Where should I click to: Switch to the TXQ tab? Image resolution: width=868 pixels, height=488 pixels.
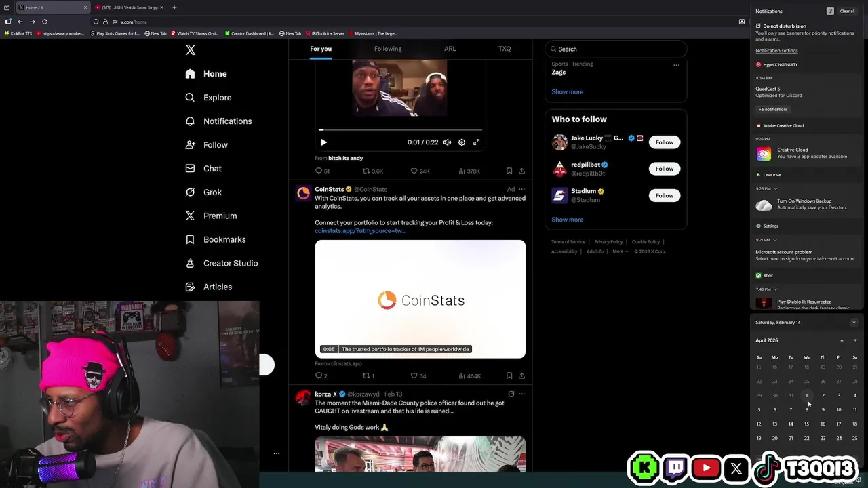pyautogui.click(x=505, y=49)
